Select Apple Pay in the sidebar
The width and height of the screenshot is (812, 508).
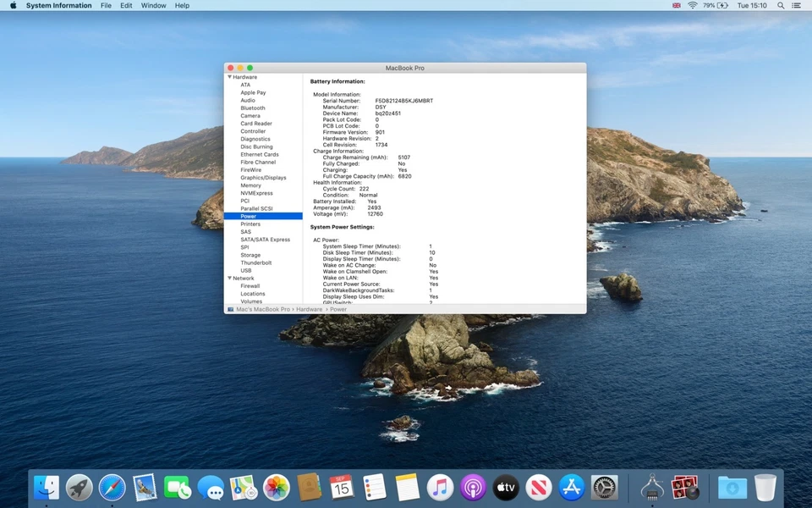coord(253,92)
